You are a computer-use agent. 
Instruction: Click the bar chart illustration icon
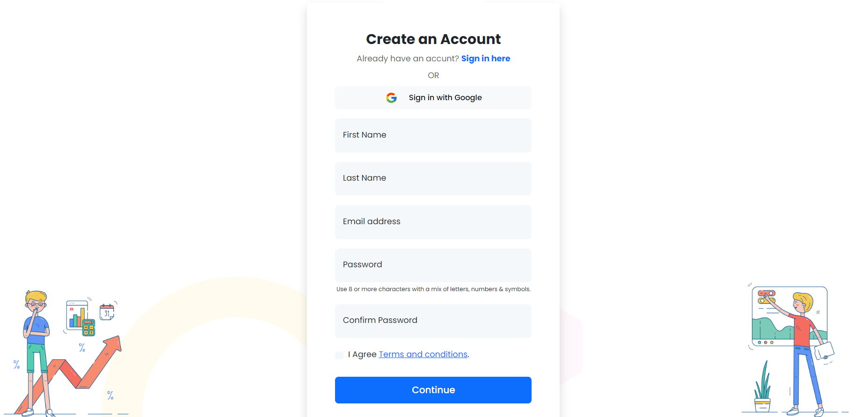(x=76, y=316)
